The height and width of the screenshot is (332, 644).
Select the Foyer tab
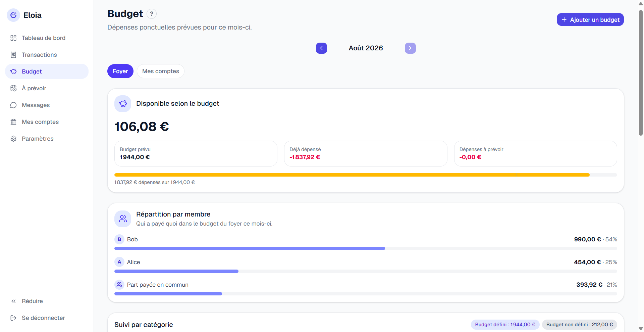click(x=120, y=71)
